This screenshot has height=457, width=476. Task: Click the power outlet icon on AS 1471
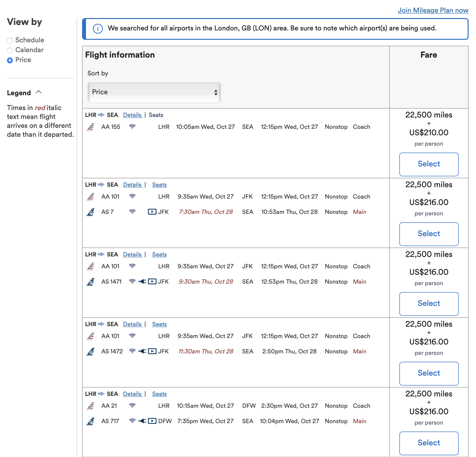142,281
